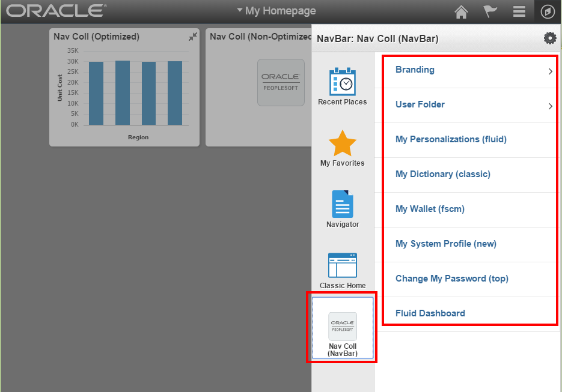The height and width of the screenshot is (392, 562).
Task: Select the Nav Coll (NavBar) tile
Action: click(x=342, y=328)
